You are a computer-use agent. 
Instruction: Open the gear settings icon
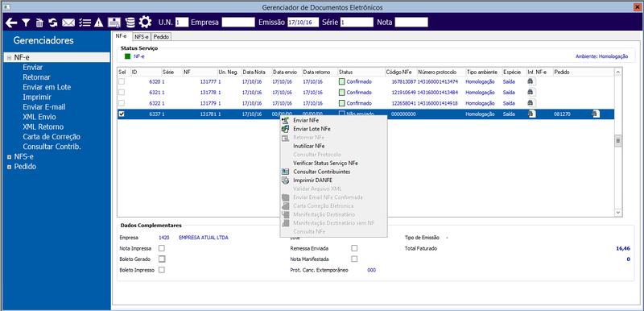tap(145, 23)
